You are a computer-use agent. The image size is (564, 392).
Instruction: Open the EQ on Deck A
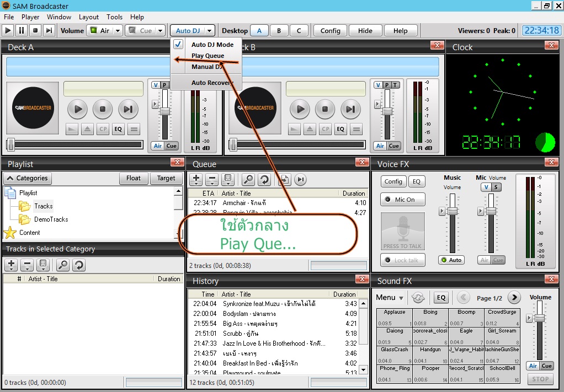(x=118, y=129)
